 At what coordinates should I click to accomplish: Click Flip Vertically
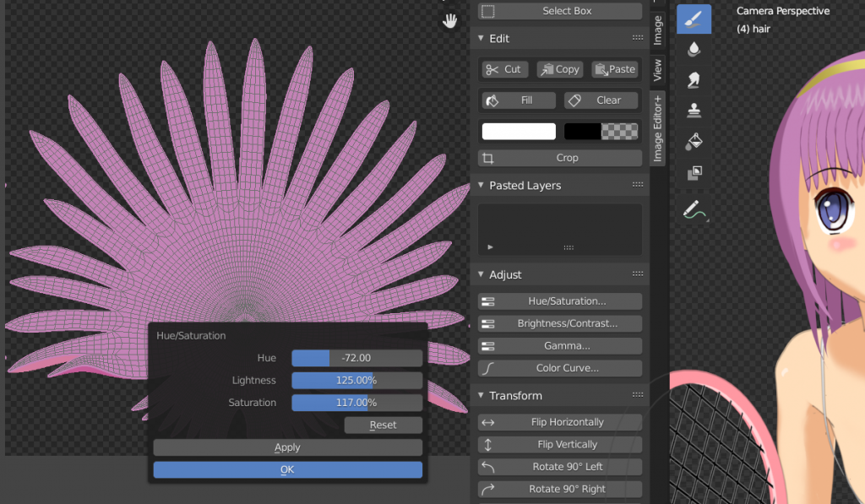click(x=560, y=444)
